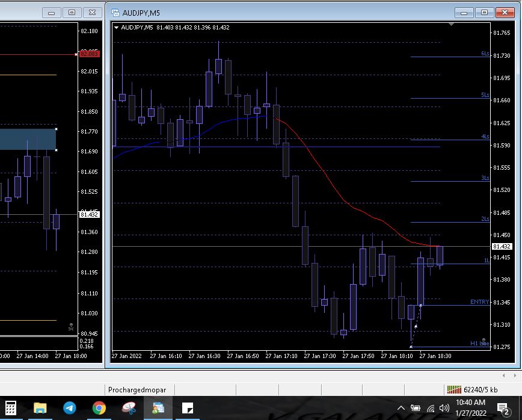The width and height of the screenshot is (522, 420).
Task: Open the AUDJPY,M5 chart dropdown triangle
Action: 116,28
